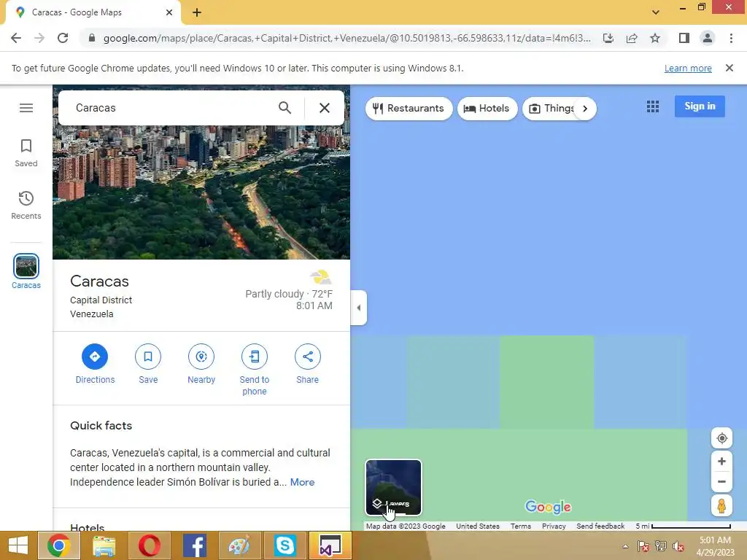Search Nearby Caracas
Viewport: 747px width, 560px height.
pyautogui.click(x=201, y=365)
